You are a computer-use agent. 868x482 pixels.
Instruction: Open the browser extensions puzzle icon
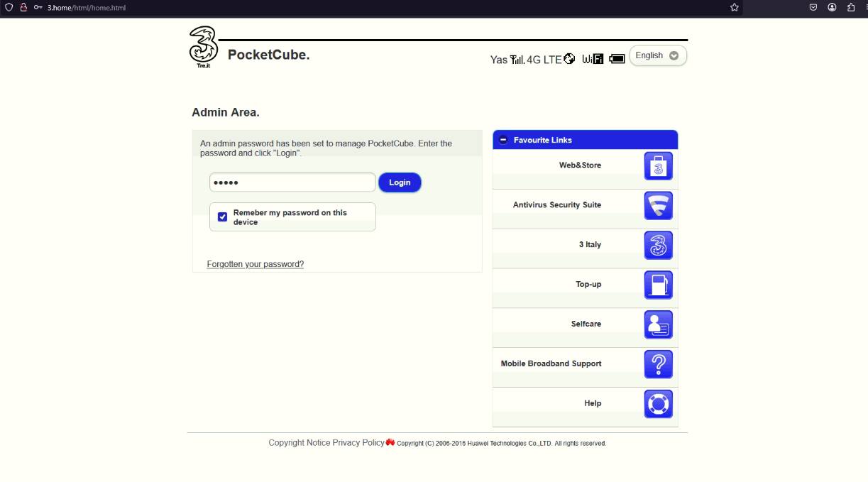pyautogui.click(x=851, y=7)
